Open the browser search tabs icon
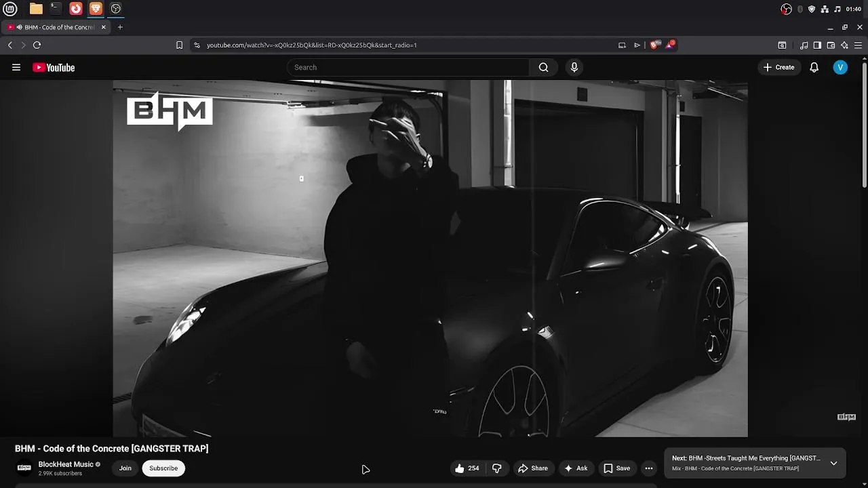 pos(782,45)
